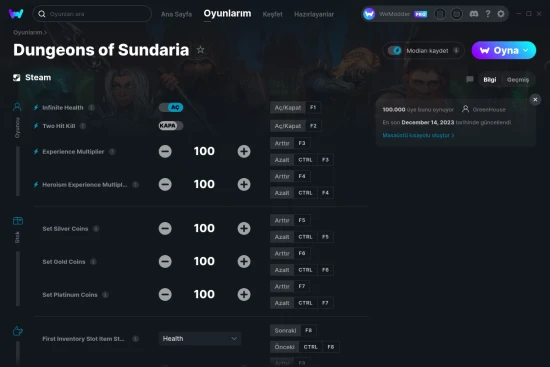This screenshot has height=367, width=550.
Task: Switch to the Geçmiş tab
Action: [517, 80]
